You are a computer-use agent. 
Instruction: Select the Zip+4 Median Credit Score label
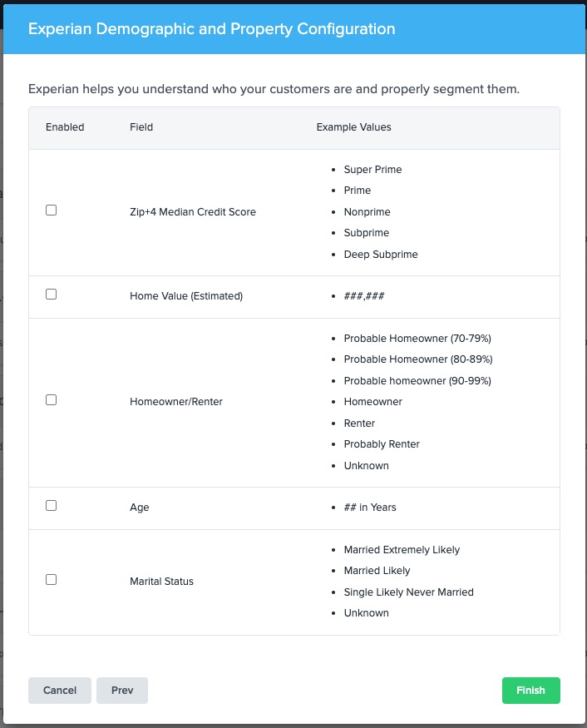(x=193, y=212)
